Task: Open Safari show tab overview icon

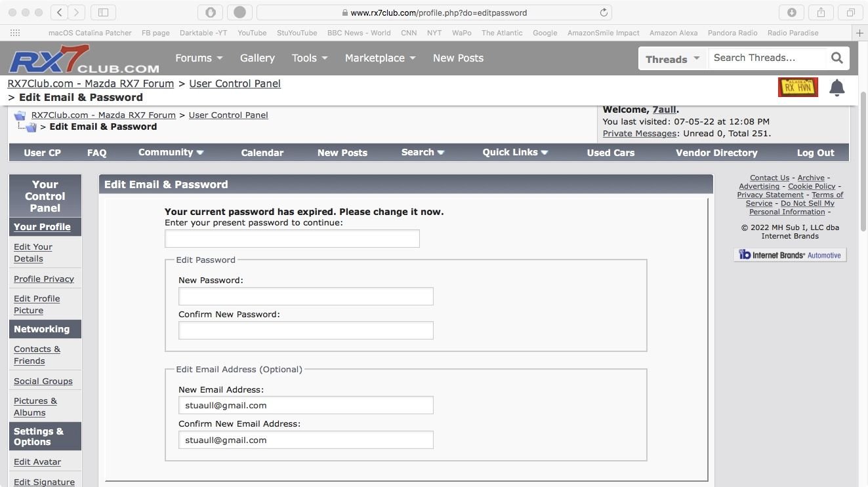Action: point(850,12)
